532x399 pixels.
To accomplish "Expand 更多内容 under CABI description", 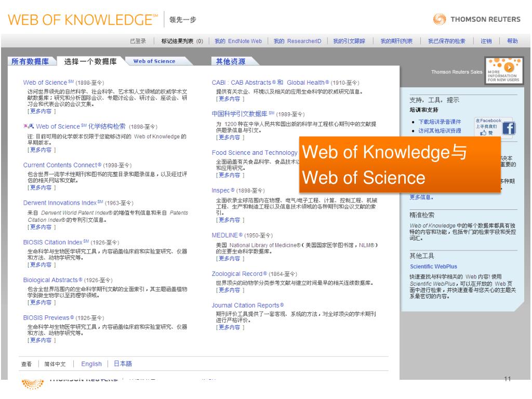I will point(230,99).
